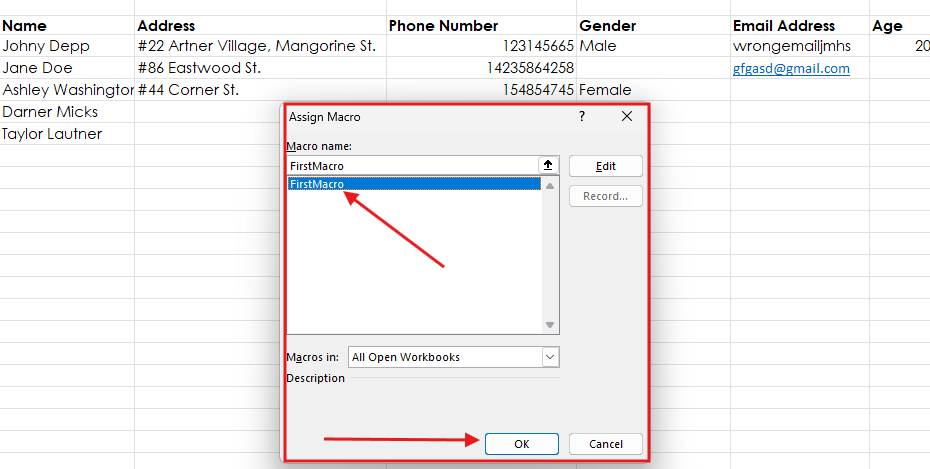Click the Help question mark in Assign Macro
930x469 pixels.
coord(582,117)
